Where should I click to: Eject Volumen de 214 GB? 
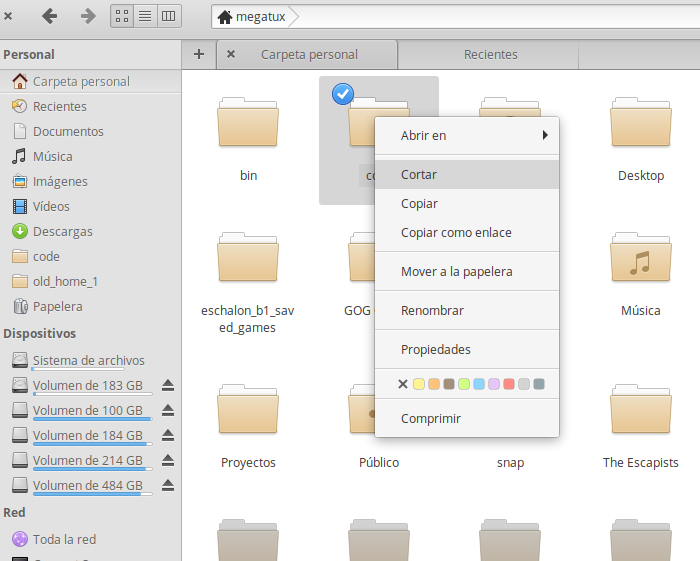click(x=168, y=460)
